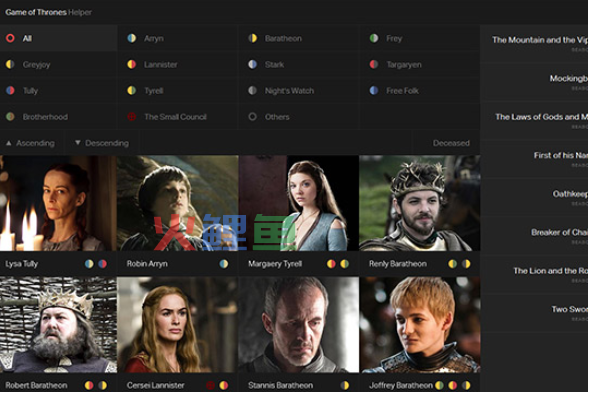Toggle the Lannister house filter
This screenshot has width=589, height=393.
pyautogui.click(x=178, y=65)
